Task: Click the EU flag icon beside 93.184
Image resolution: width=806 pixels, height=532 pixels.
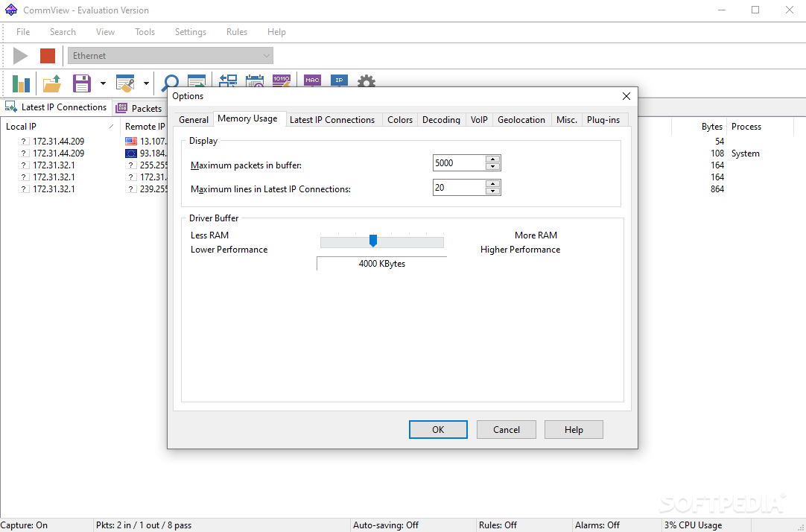Action: [x=131, y=153]
